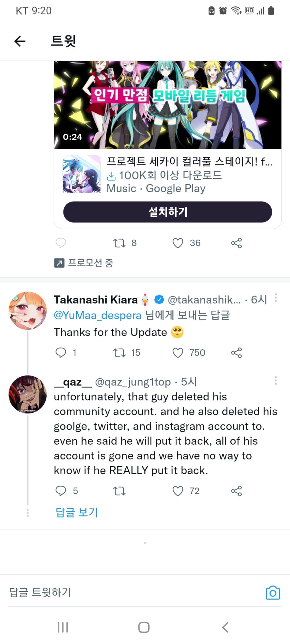
Task: Play the Project Sekai promo video
Action: click(168, 105)
